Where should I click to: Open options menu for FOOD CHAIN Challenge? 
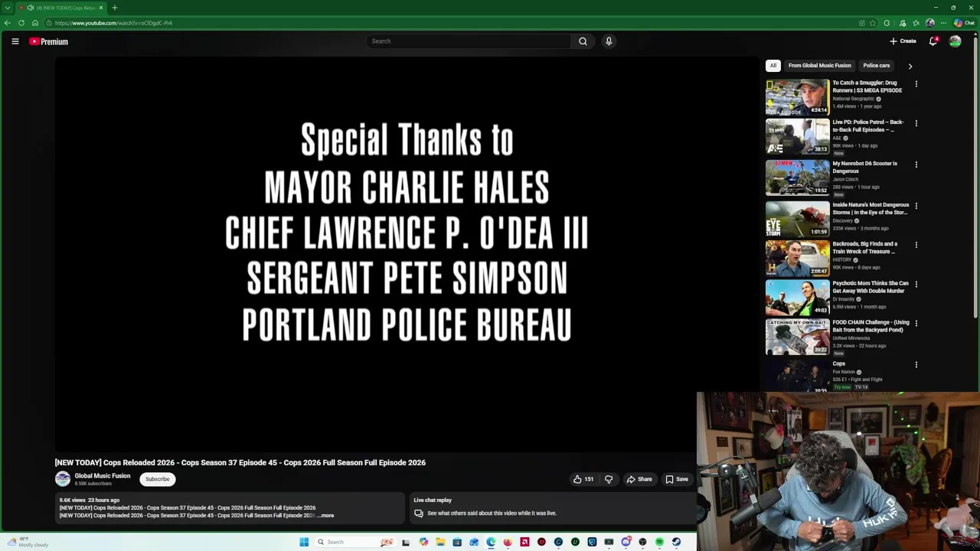[x=916, y=324]
